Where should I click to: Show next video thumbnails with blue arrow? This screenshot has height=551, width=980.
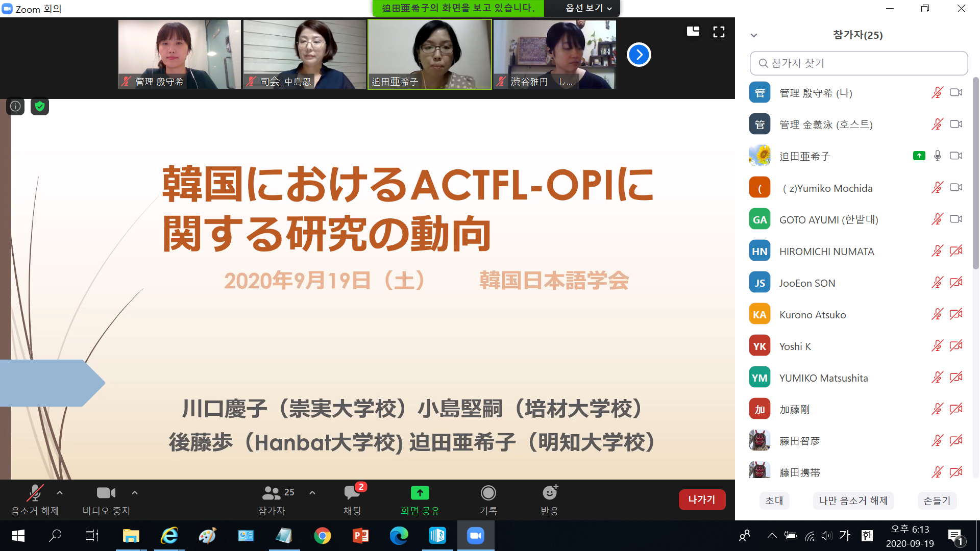click(639, 55)
